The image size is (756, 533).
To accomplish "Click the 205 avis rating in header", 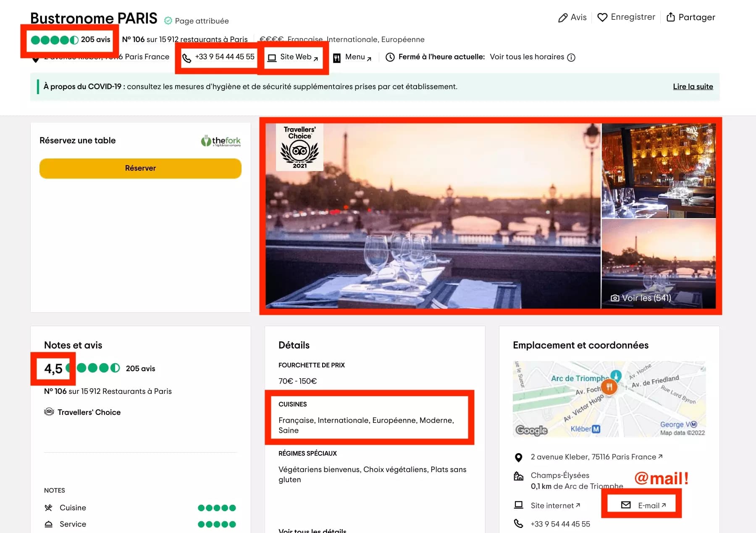I will [x=71, y=40].
